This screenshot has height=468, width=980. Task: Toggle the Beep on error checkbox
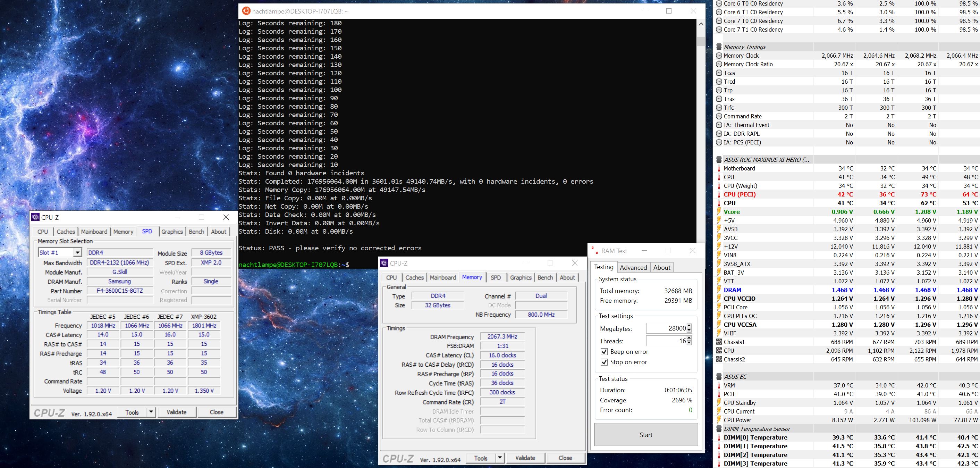point(604,352)
